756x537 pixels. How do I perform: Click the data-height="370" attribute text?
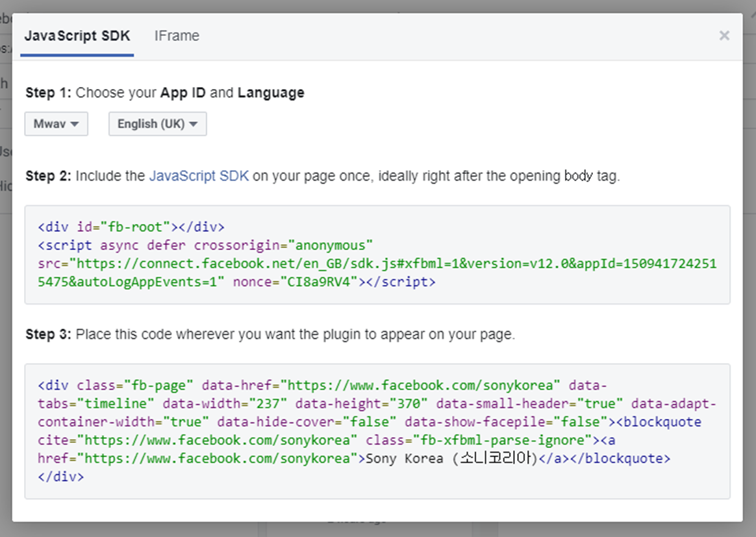coord(362,403)
